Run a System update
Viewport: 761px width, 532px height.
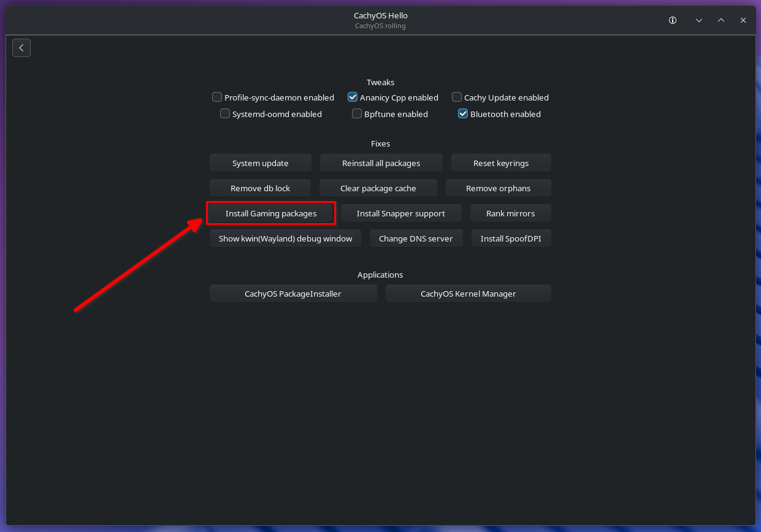tap(260, 163)
